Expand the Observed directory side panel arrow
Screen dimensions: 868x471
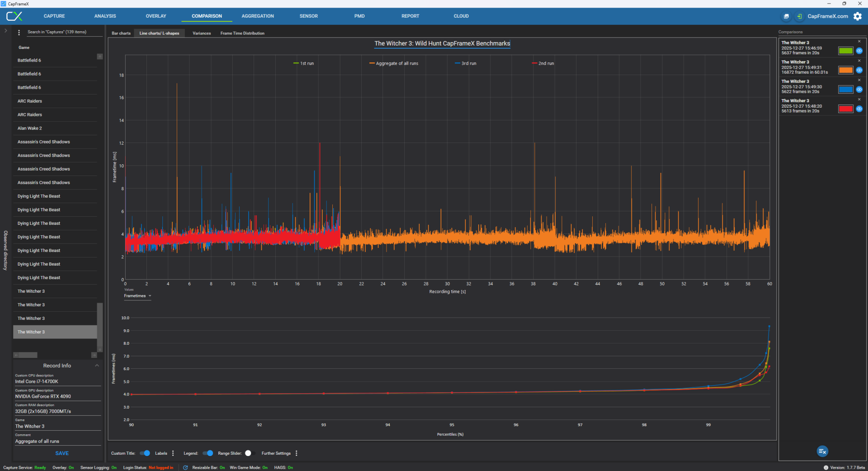(x=5, y=31)
